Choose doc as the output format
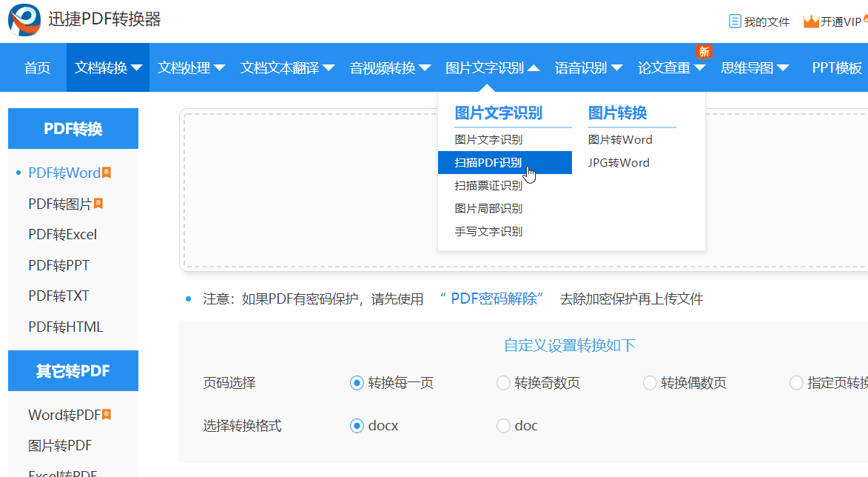The image size is (868, 477). tap(503, 426)
